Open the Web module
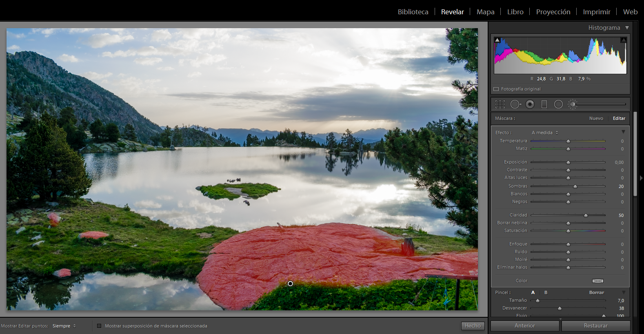644x334 pixels. pyautogui.click(x=630, y=12)
